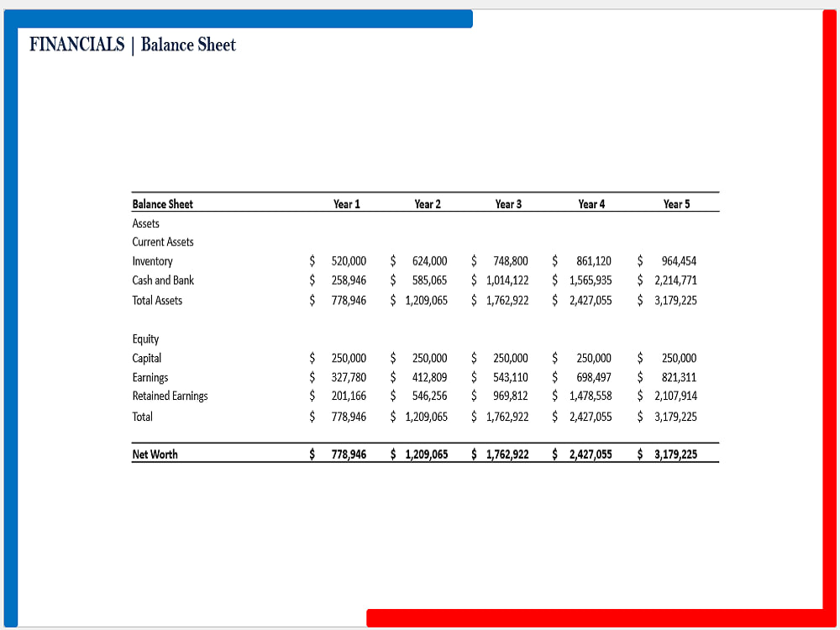Click the 'Year 3' column header
The image size is (840, 630).
coord(508,204)
